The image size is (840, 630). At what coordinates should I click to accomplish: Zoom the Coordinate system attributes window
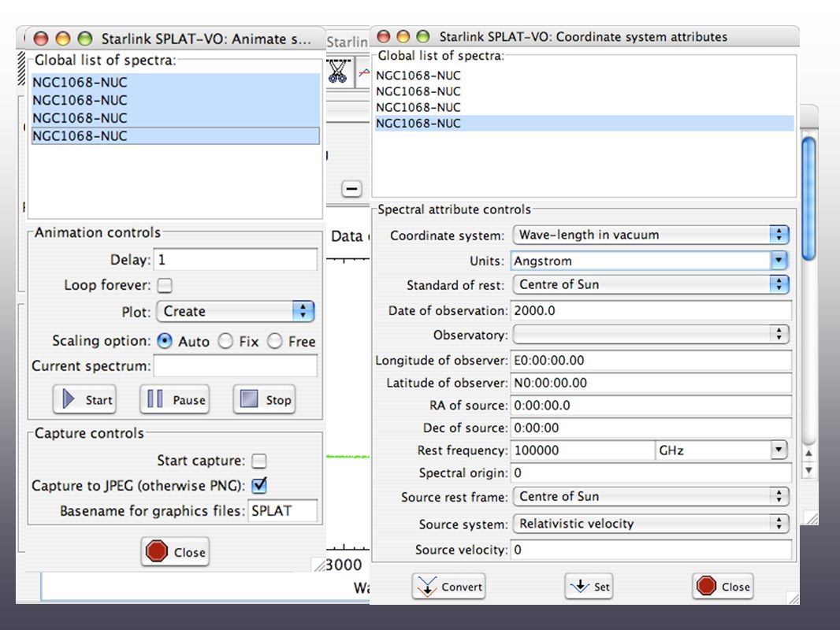pyautogui.click(x=422, y=36)
